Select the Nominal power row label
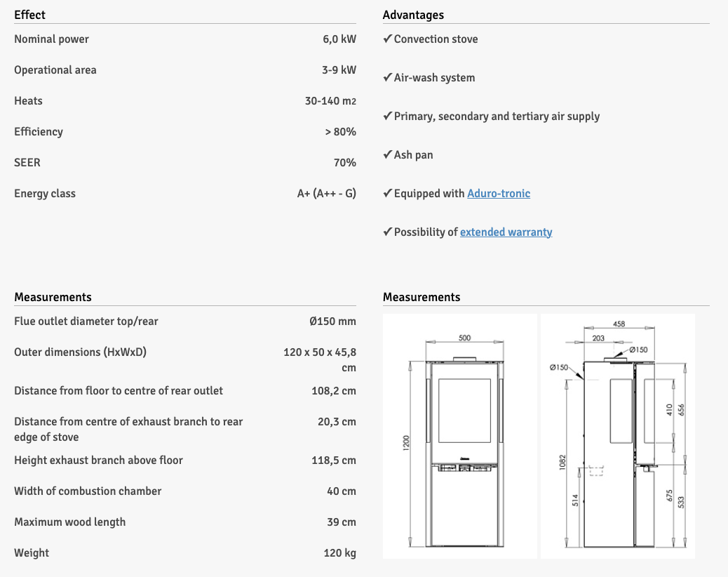 click(x=51, y=39)
